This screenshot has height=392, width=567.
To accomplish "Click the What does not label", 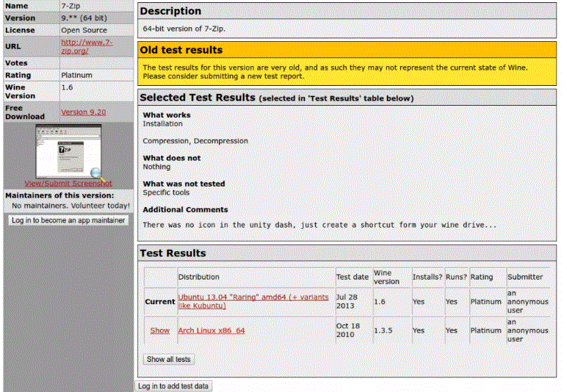I will (x=171, y=158).
